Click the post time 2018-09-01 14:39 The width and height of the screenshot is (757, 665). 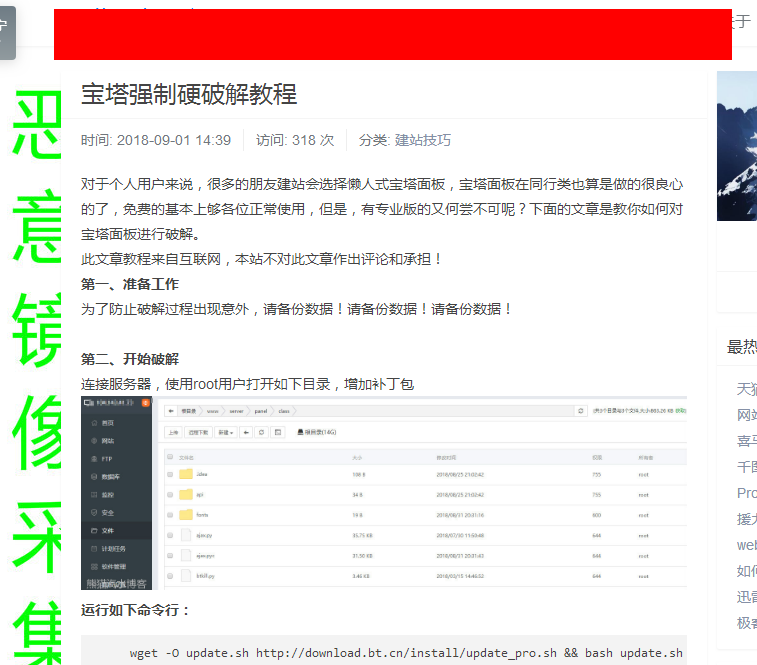[x=173, y=140]
